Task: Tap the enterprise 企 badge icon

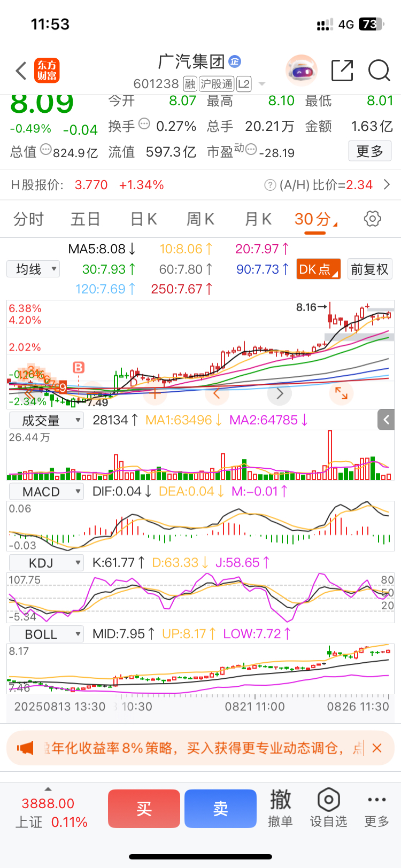Action: point(235,61)
